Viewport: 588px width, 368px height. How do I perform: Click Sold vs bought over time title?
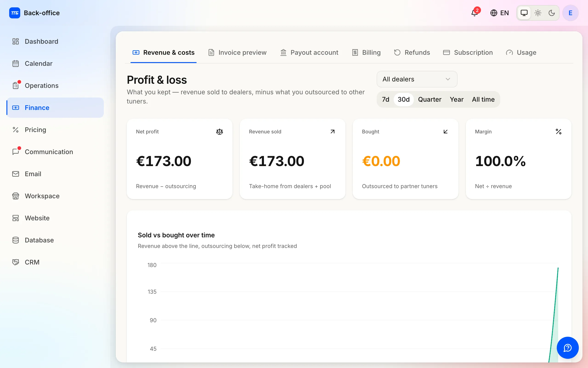[176, 235]
